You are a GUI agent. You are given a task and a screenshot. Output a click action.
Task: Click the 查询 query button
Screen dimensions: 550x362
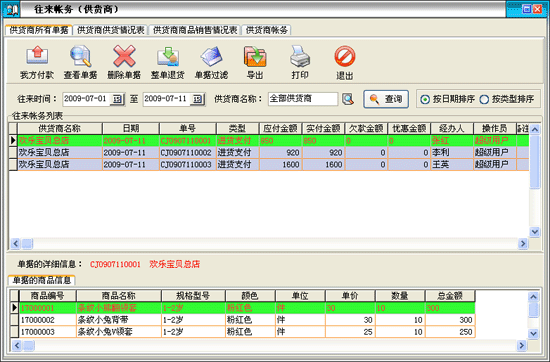(386, 99)
